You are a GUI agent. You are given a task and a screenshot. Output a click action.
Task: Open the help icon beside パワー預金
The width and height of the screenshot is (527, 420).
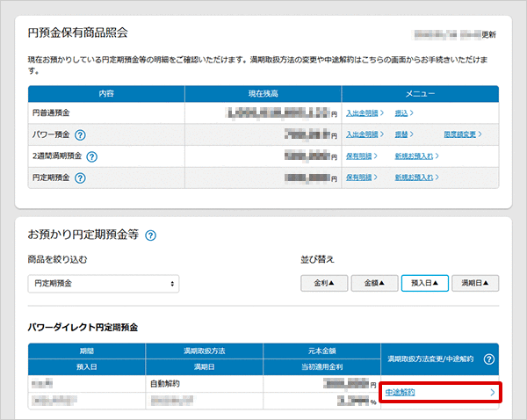pos(80,135)
